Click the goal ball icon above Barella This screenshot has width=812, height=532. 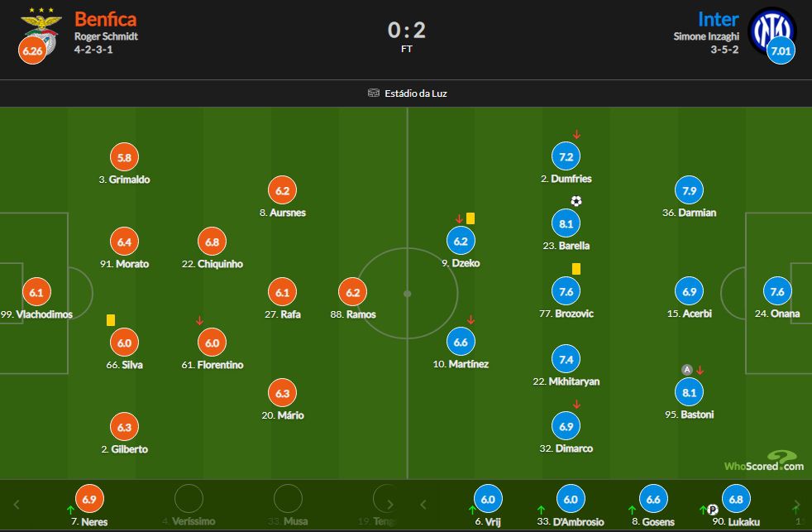(x=576, y=201)
